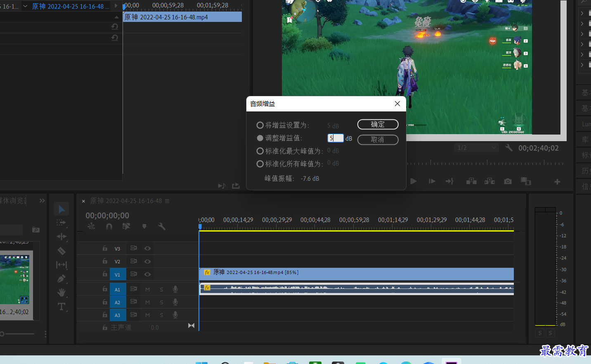
Task: Open timeline display settings wrench
Action: point(162,226)
